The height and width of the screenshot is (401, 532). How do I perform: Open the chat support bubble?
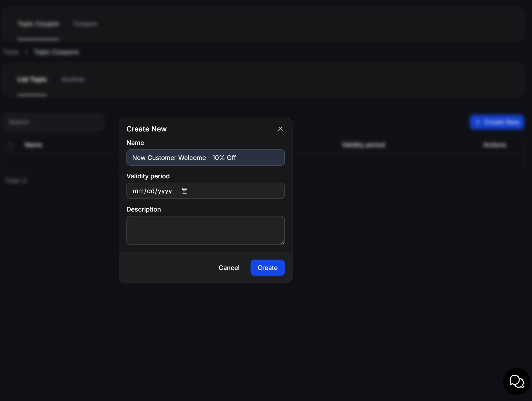pos(517,381)
